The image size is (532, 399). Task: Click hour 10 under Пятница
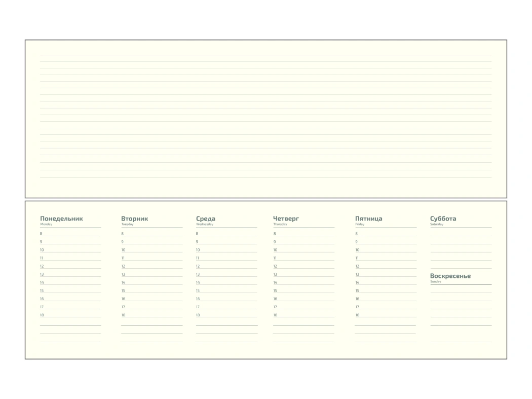pos(357,250)
